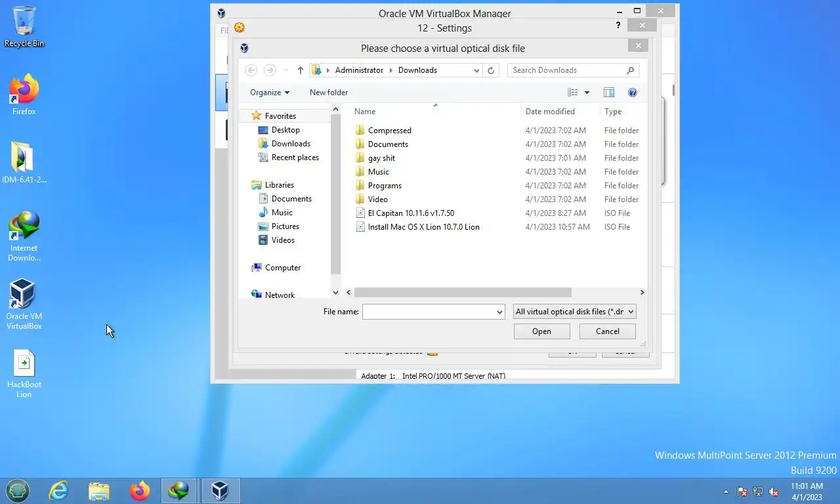This screenshot has height=504, width=840.
Task: Open the File name combo dropdown
Action: (499, 312)
